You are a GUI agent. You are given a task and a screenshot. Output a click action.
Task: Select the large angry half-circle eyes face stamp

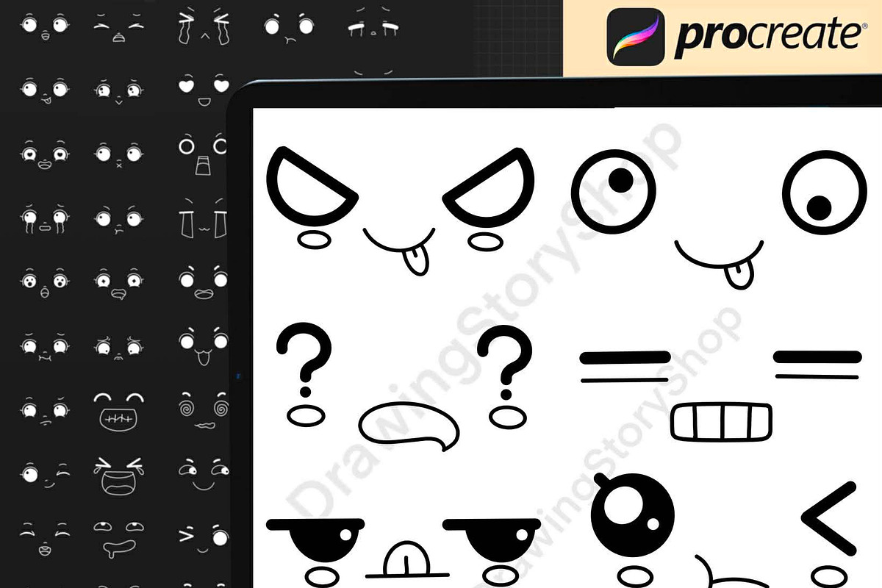click(402, 211)
